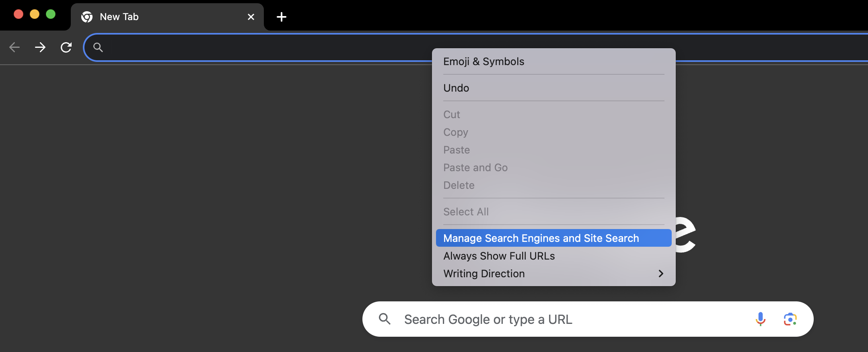
Task: Click the address bar search magnifier icon
Action: (98, 47)
